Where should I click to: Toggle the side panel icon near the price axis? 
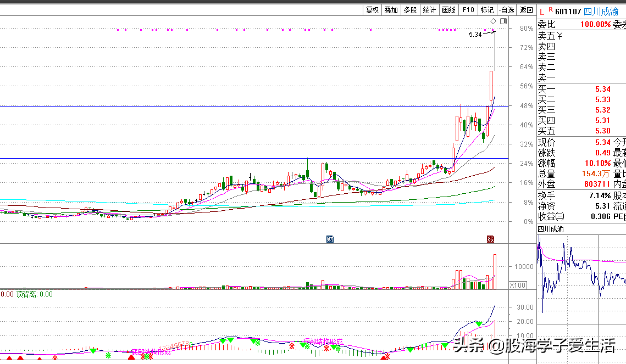coord(503,21)
